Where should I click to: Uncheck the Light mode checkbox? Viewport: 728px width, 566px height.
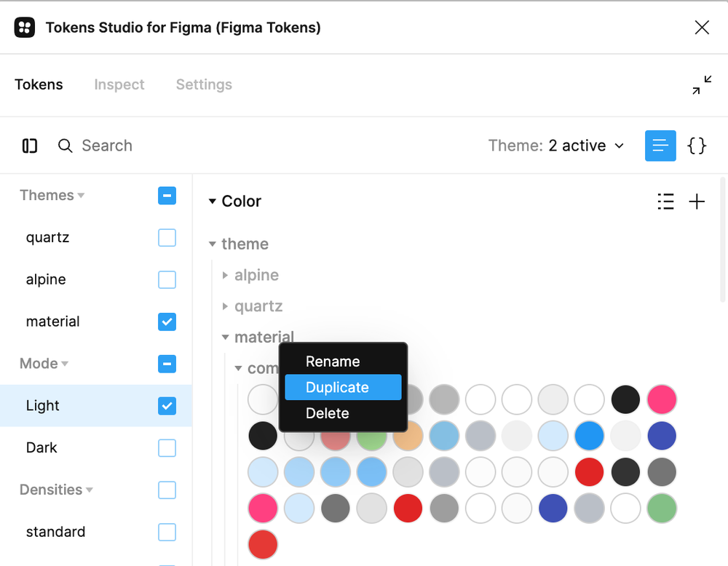click(x=167, y=406)
